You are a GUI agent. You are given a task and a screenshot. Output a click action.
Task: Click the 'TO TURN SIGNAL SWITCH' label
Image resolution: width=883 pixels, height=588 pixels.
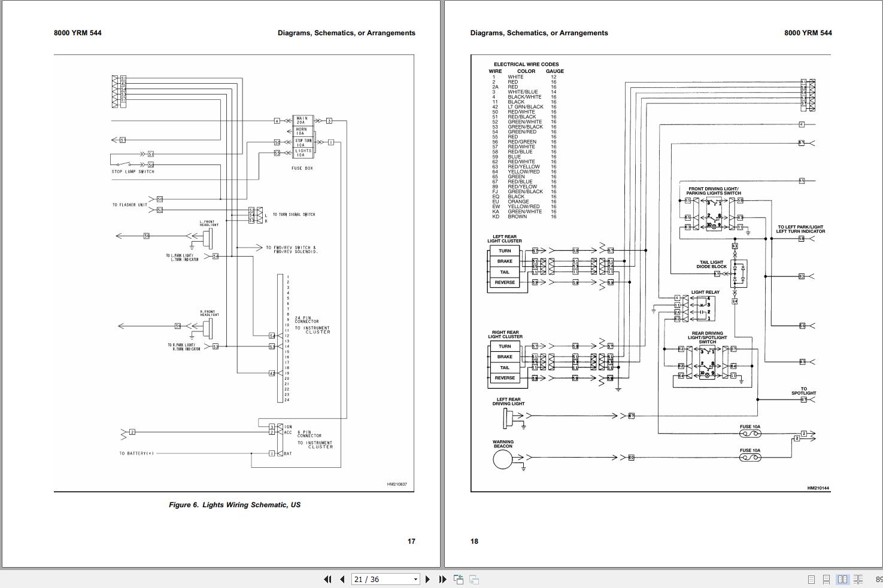[294, 214]
